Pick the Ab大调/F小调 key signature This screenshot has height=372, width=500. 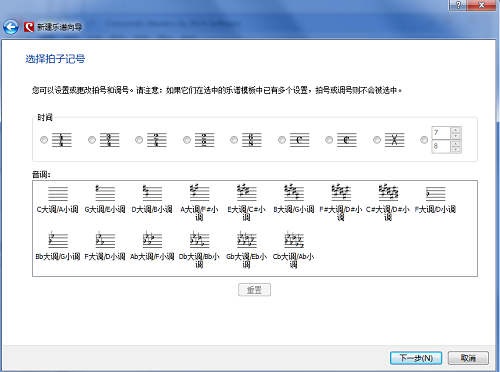pos(152,246)
